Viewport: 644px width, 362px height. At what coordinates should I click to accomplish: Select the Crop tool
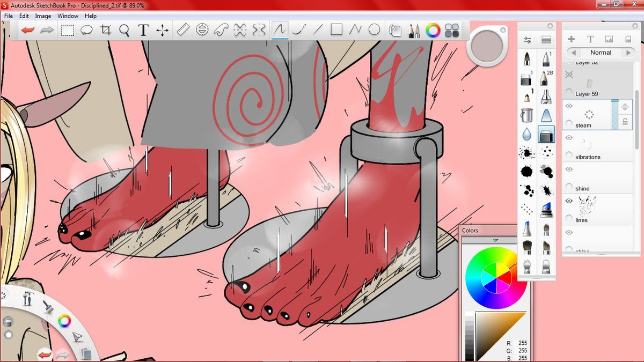click(106, 30)
